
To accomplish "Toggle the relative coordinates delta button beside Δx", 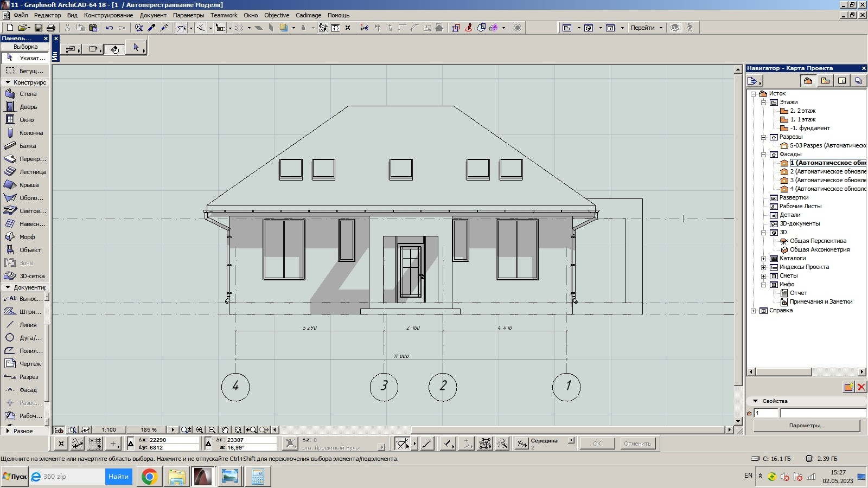I will pyautogui.click(x=131, y=444).
